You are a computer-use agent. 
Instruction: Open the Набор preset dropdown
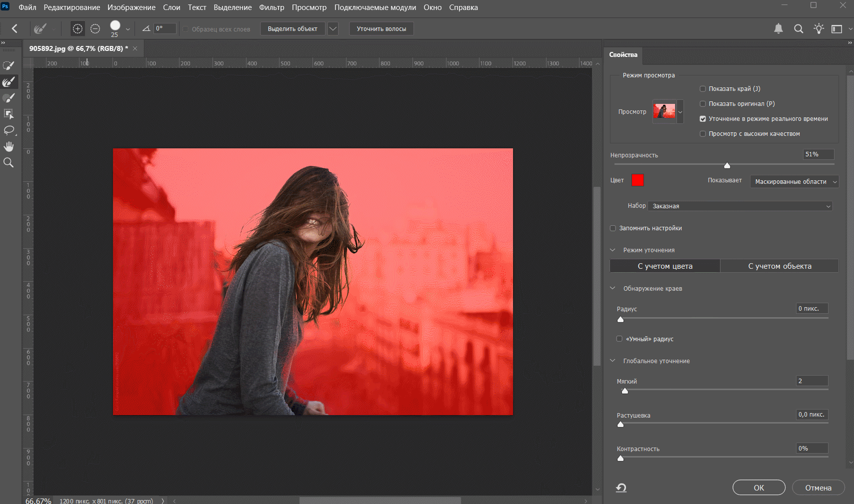(x=740, y=206)
